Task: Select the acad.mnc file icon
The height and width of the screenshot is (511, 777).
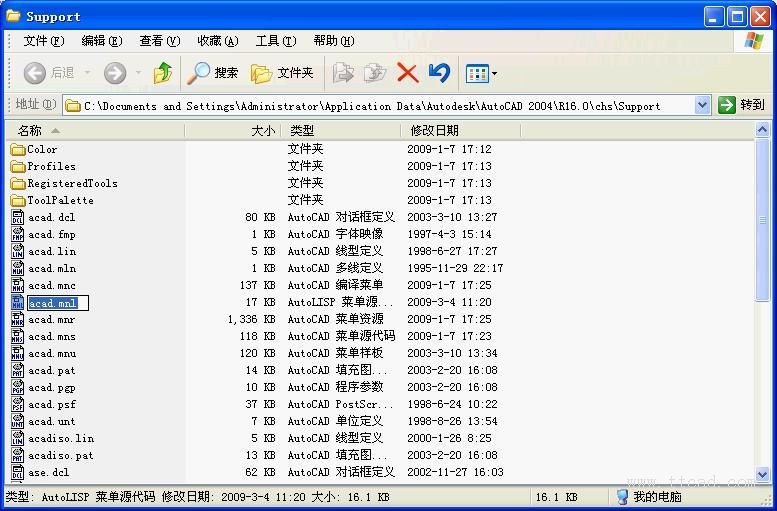Action: [x=17, y=285]
